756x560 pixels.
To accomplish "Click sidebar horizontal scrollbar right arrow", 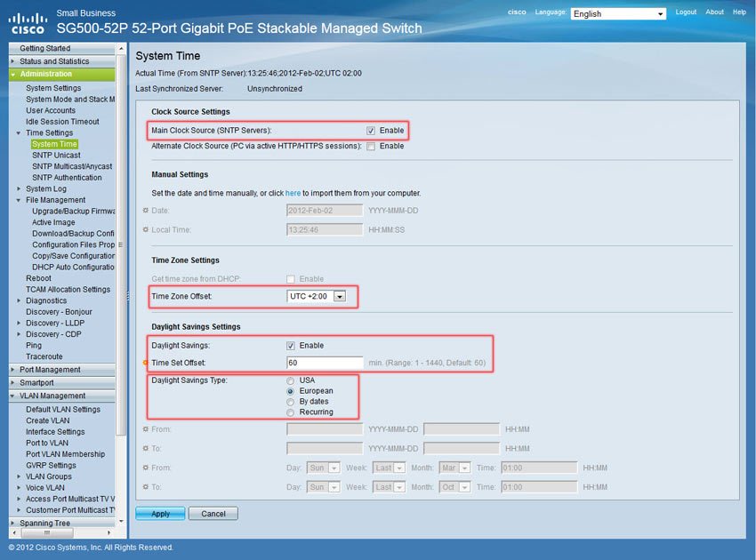I will pos(109,532).
